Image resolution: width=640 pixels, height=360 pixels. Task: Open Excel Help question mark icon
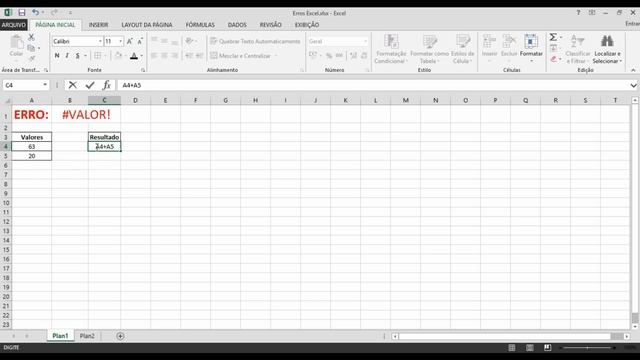578,13
